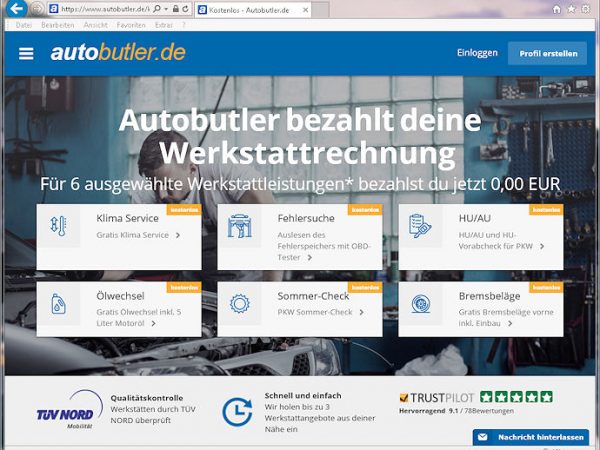Select the Kostenlos - Autobutler.de tab
600x450 pixels.
[253, 10]
